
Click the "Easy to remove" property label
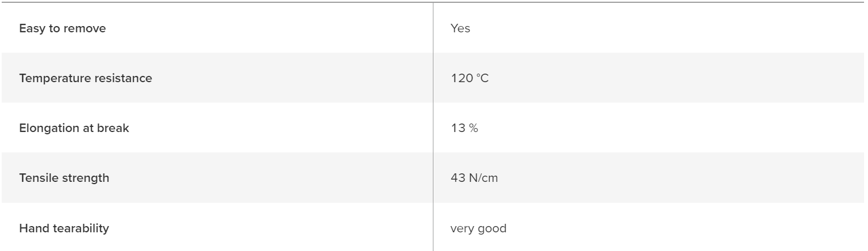click(x=62, y=28)
